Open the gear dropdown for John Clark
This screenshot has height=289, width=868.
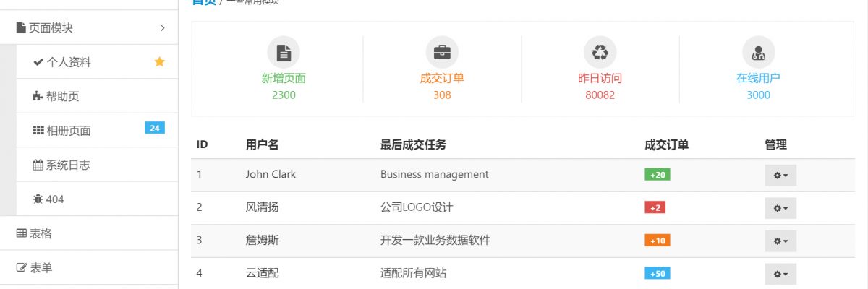[x=780, y=175]
